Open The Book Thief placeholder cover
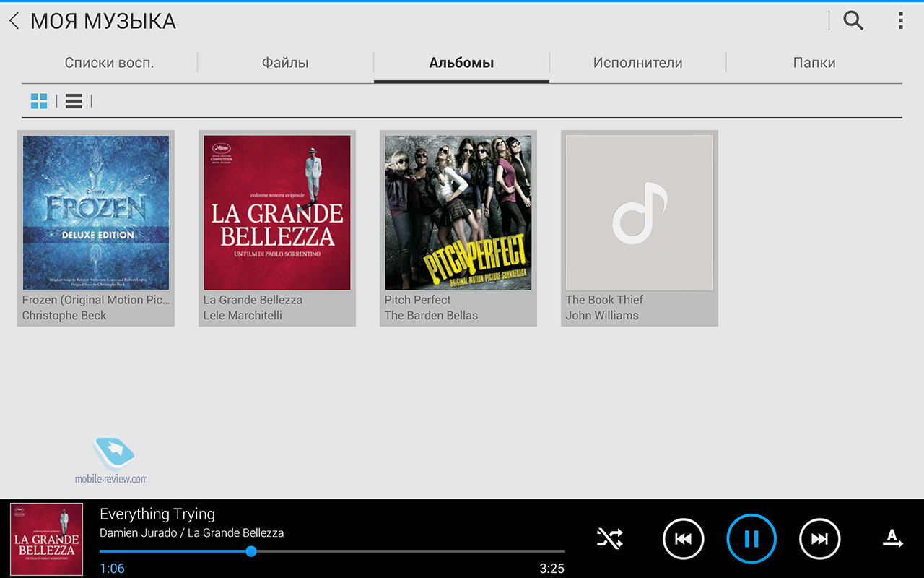 coord(640,212)
